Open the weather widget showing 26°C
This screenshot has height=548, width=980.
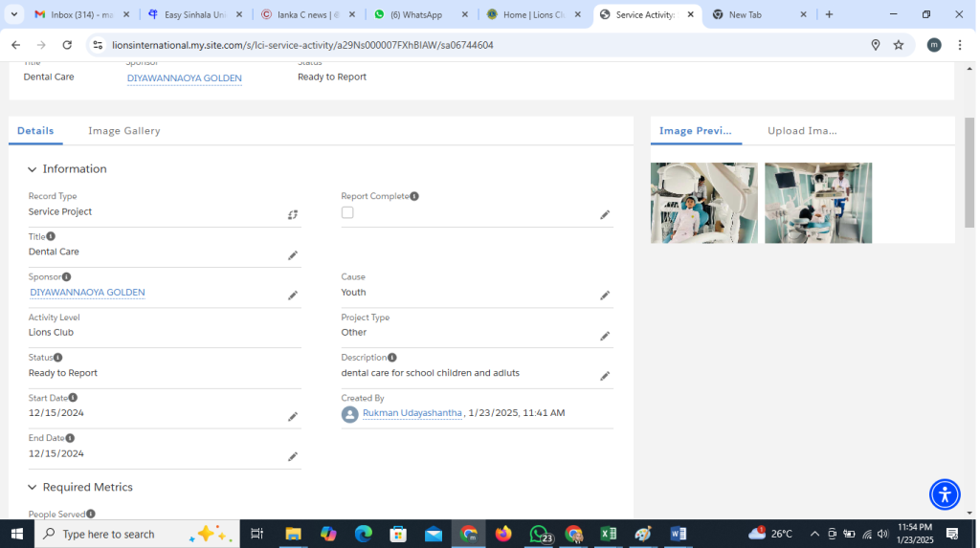[x=770, y=534]
